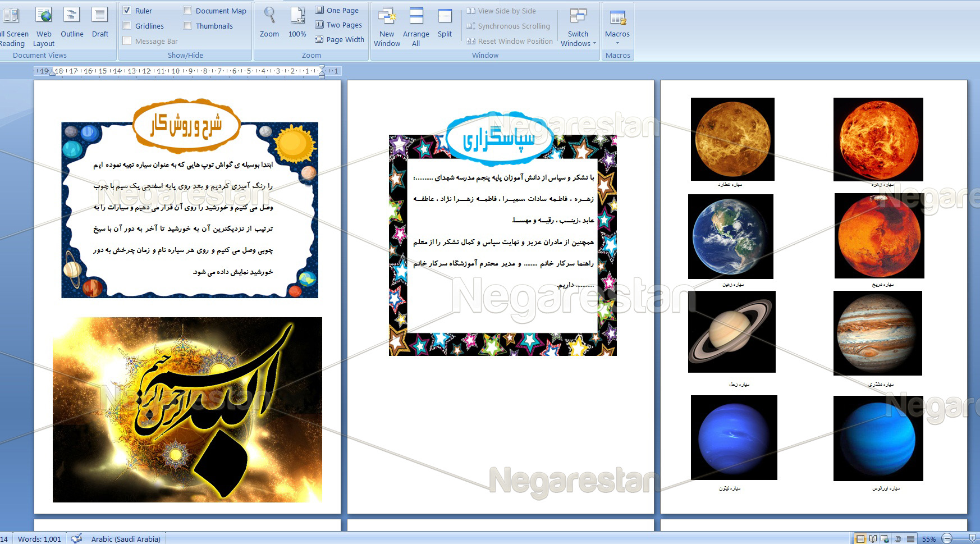Click the Neptune planet image

click(x=734, y=437)
